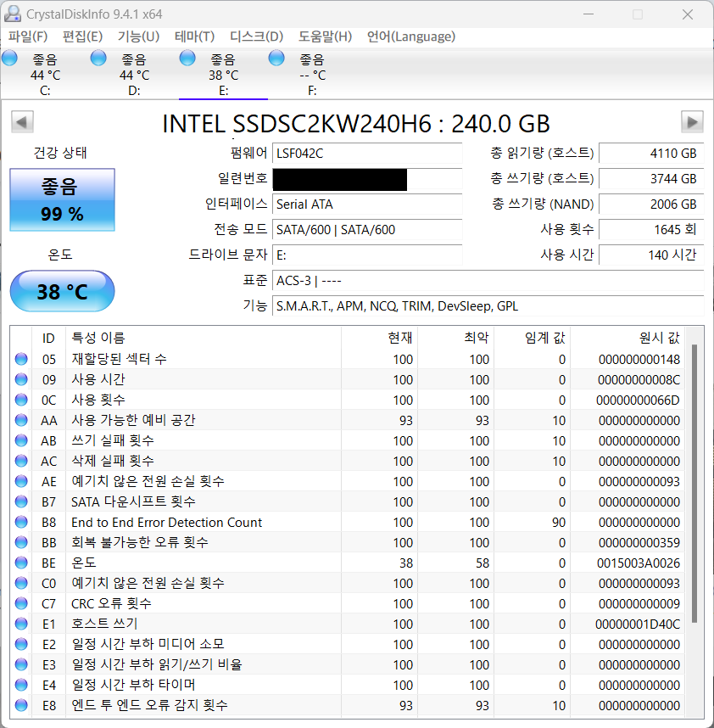Click the 임계 값 column header
The width and height of the screenshot is (714, 728).
pos(533,338)
